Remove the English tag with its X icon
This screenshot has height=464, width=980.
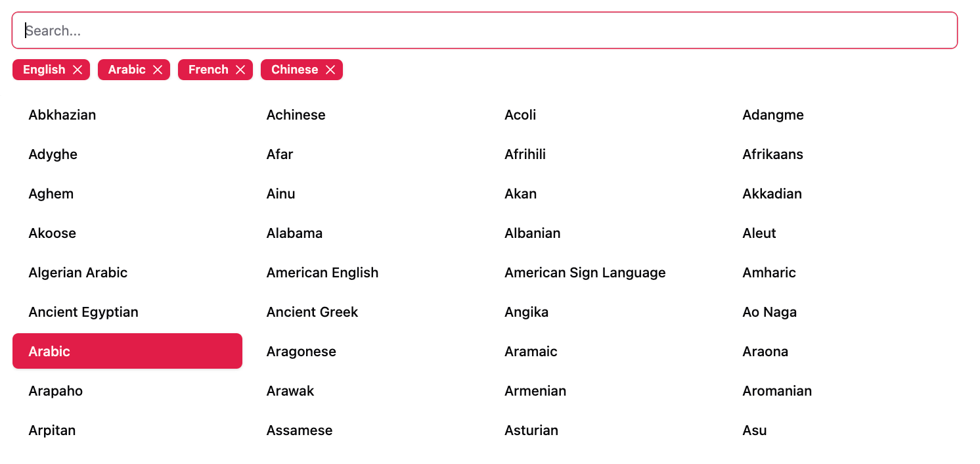pos(78,70)
